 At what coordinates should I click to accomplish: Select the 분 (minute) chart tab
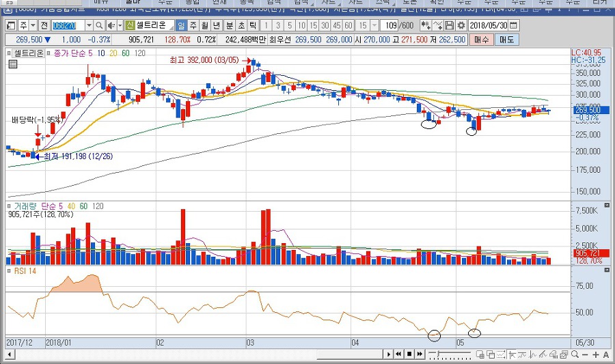[x=230, y=25]
